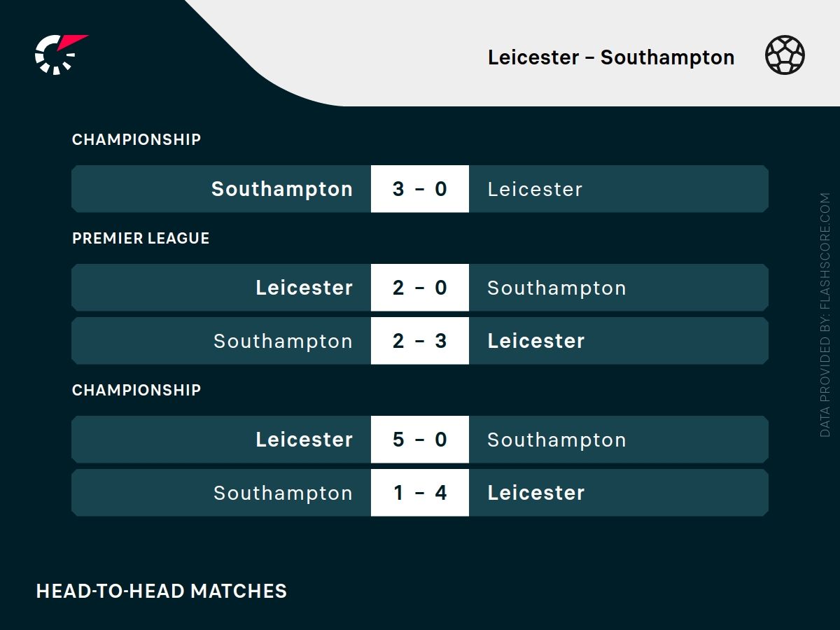Viewport: 840px width, 630px height.
Task: Select Leicester in the 3-0 match row
Action: point(535,189)
